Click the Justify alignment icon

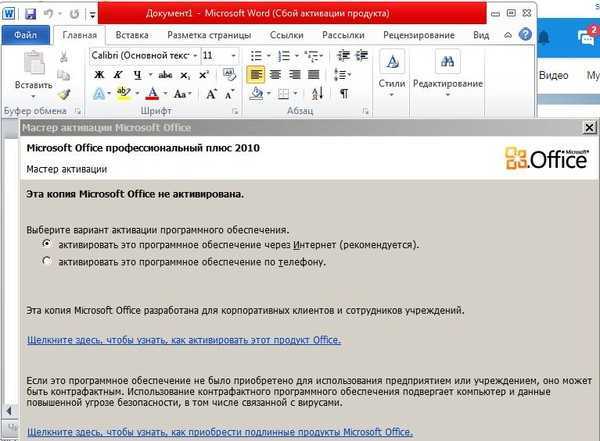pos(314,75)
